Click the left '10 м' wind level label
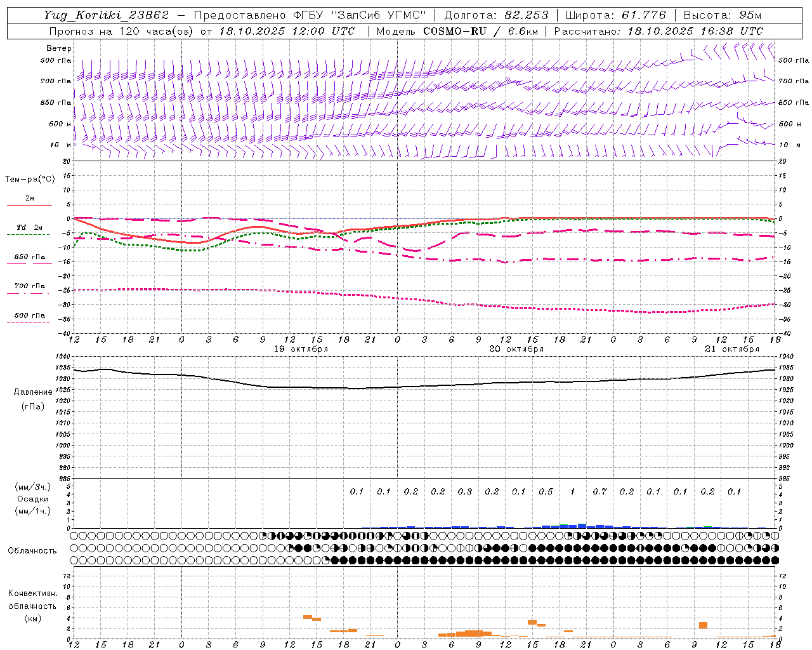This screenshot has height=650, width=812. point(61,145)
